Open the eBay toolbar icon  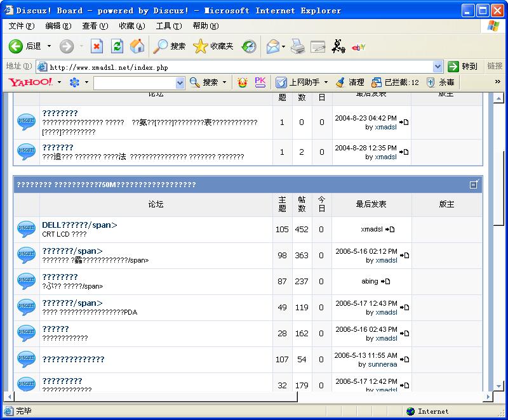pyautogui.click(x=358, y=47)
